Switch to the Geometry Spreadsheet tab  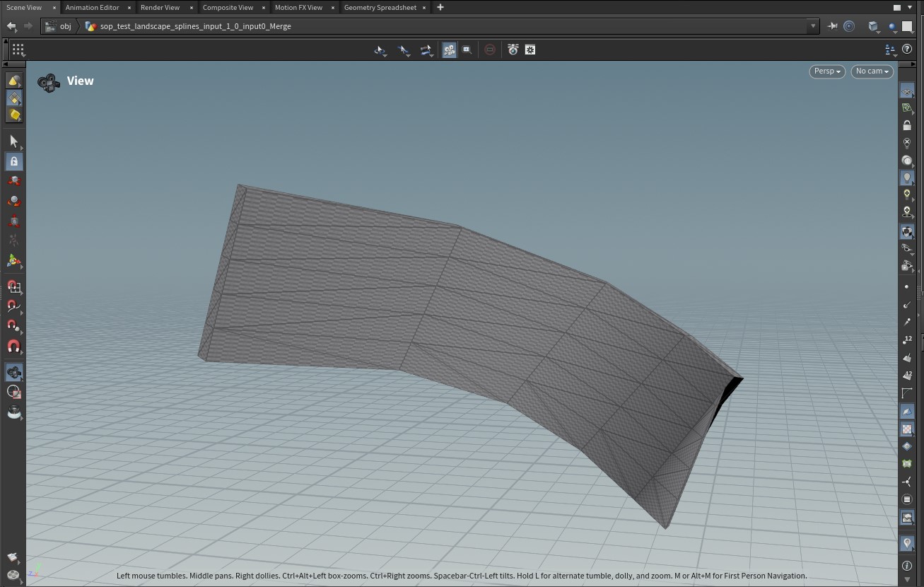tap(380, 7)
